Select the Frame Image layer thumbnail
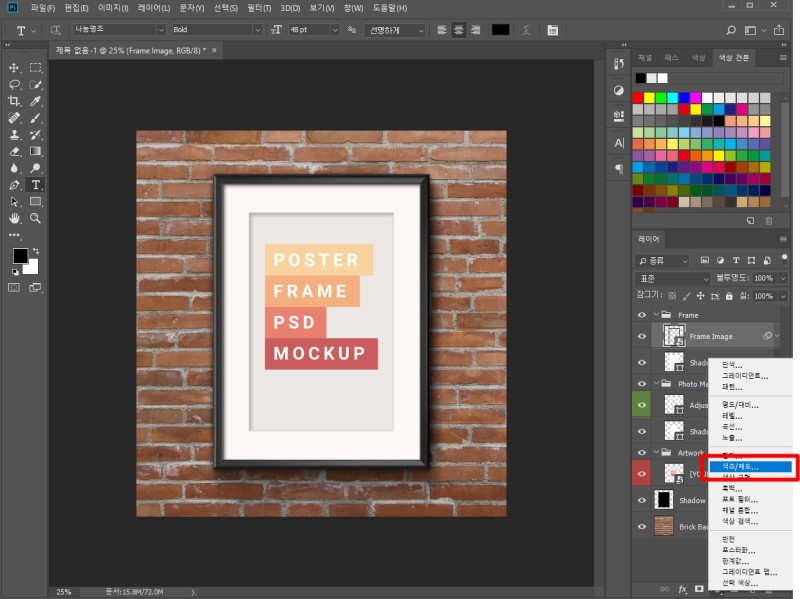Viewport: 800px width, 599px height. coord(672,336)
